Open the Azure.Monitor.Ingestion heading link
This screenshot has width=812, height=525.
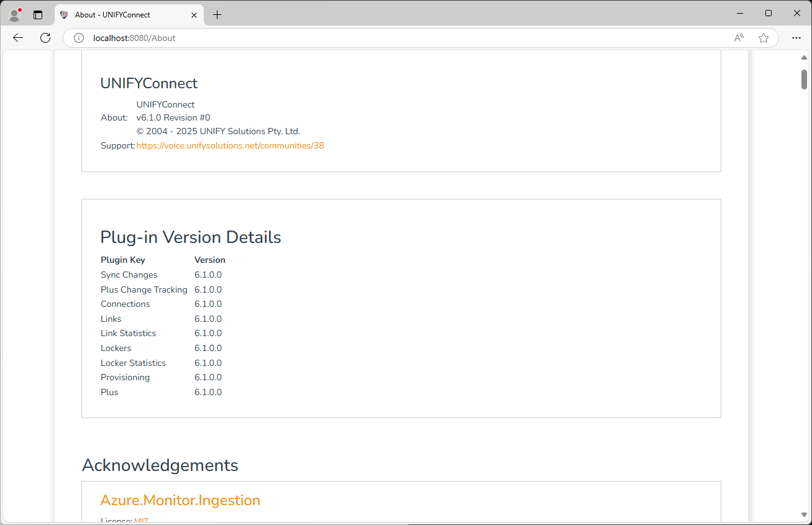(x=180, y=501)
